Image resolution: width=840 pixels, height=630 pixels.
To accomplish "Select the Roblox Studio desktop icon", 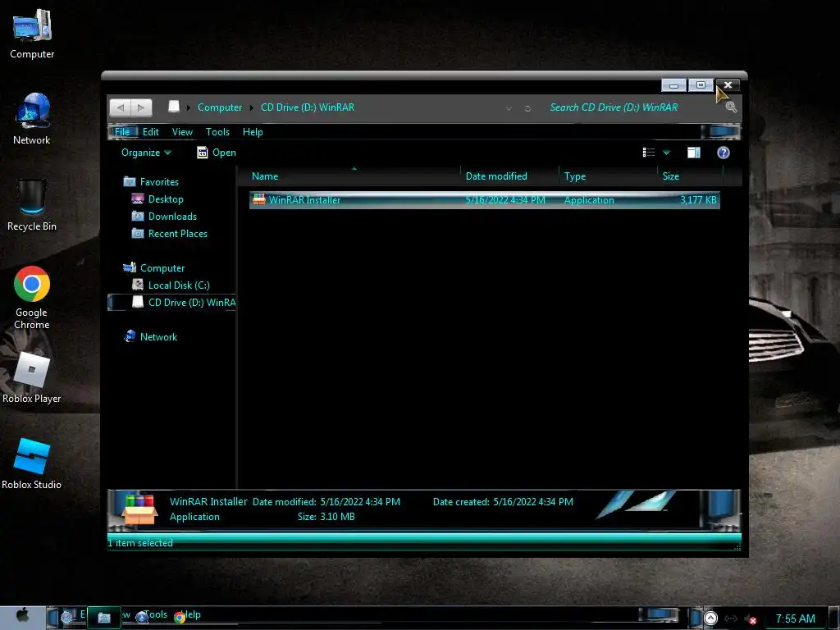I will pos(32,464).
